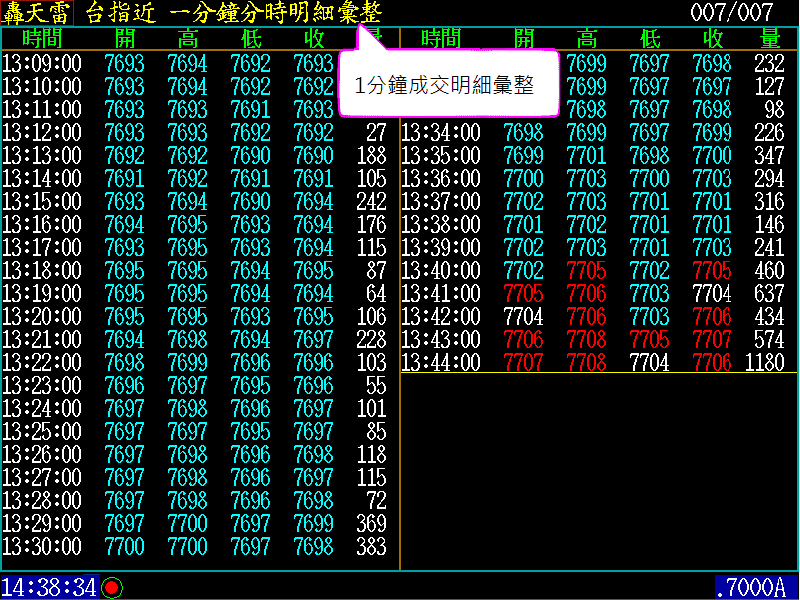
Task: Click the left table 開 column header
Action: coord(124,39)
